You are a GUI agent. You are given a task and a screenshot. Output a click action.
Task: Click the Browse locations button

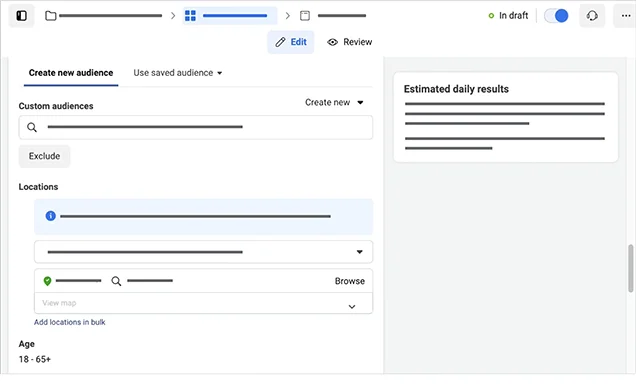pyautogui.click(x=350, y=281)
